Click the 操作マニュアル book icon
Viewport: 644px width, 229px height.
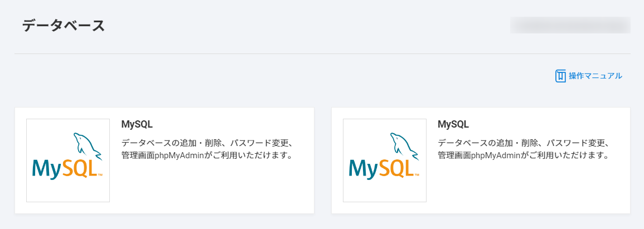560,76
